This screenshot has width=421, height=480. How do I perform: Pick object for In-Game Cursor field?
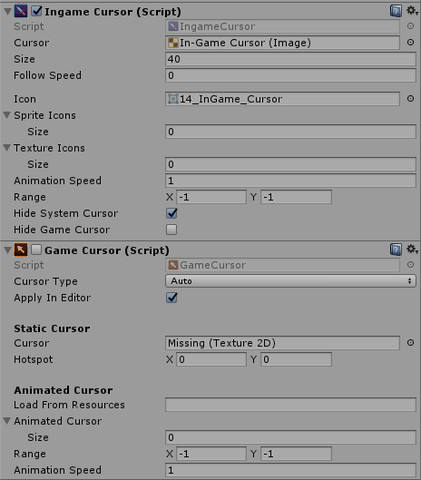tap(410, 42)
